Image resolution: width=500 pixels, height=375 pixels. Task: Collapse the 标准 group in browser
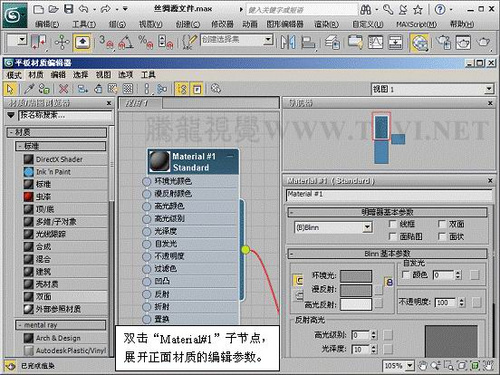pos(61,146)
